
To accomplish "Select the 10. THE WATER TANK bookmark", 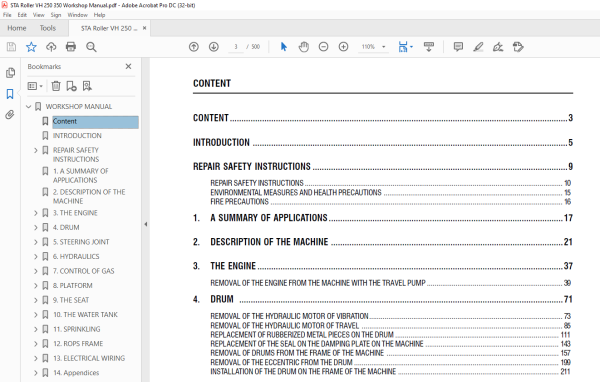I will 85,315.
